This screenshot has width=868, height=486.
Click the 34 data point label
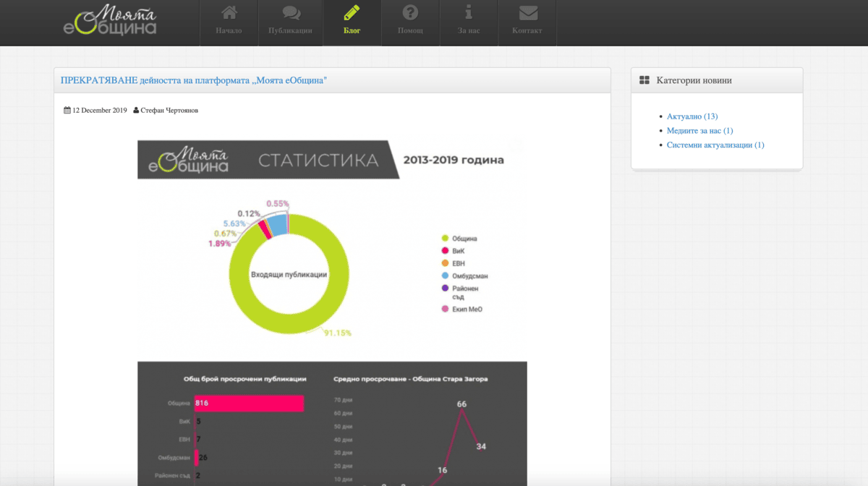pyautogui.click(x=481, y=446)
